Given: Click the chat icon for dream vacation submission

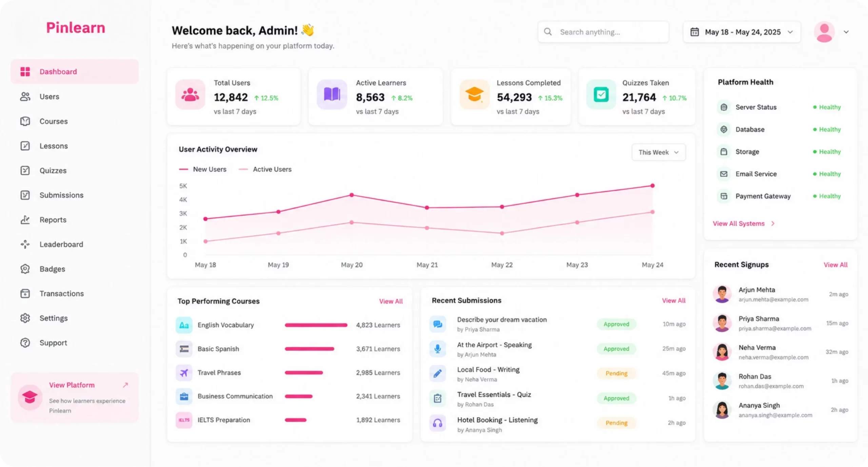Looking at the screenshot, I should tap(437, 324).
